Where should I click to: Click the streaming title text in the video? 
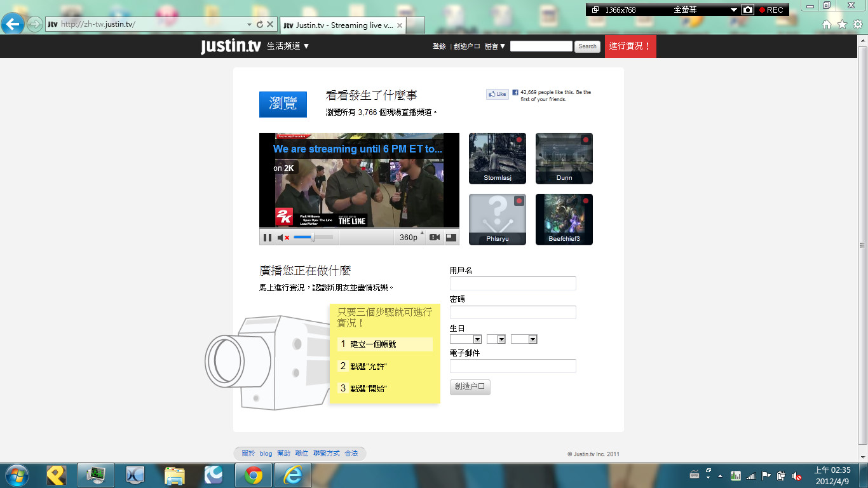[358, 149]
